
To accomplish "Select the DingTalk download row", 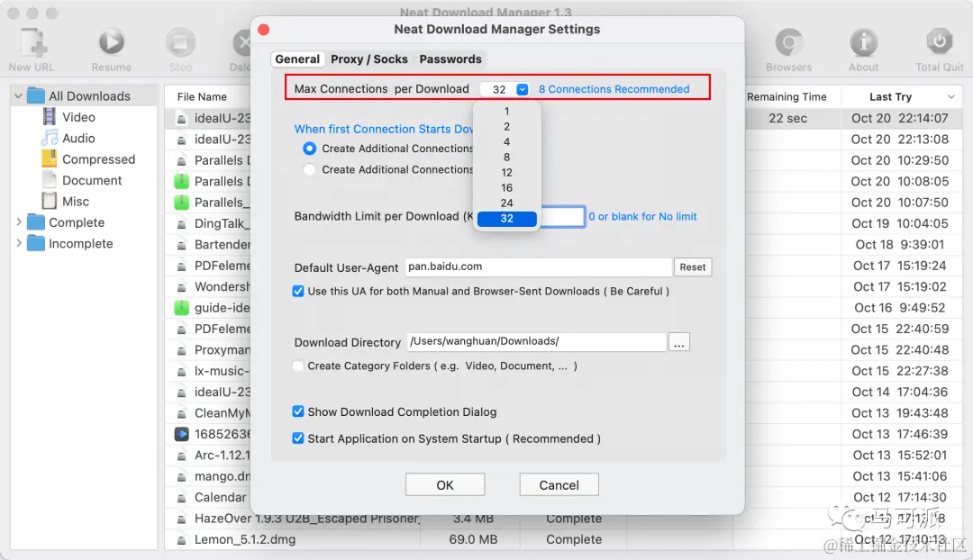I will point(209,223).
